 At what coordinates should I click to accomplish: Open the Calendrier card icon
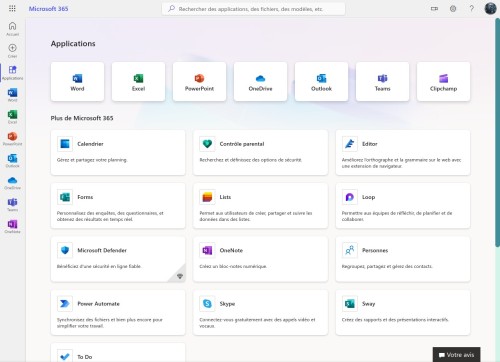click(x=65, y=144)
